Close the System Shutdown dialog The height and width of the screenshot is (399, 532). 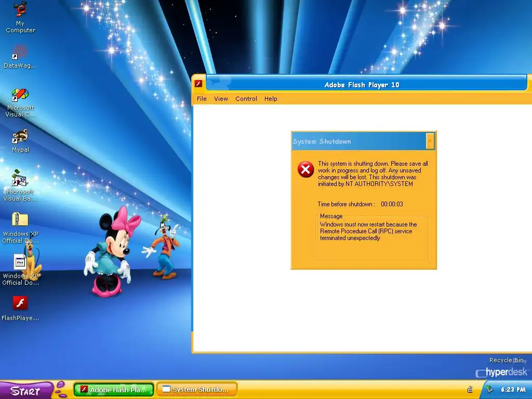click(430, 141)
